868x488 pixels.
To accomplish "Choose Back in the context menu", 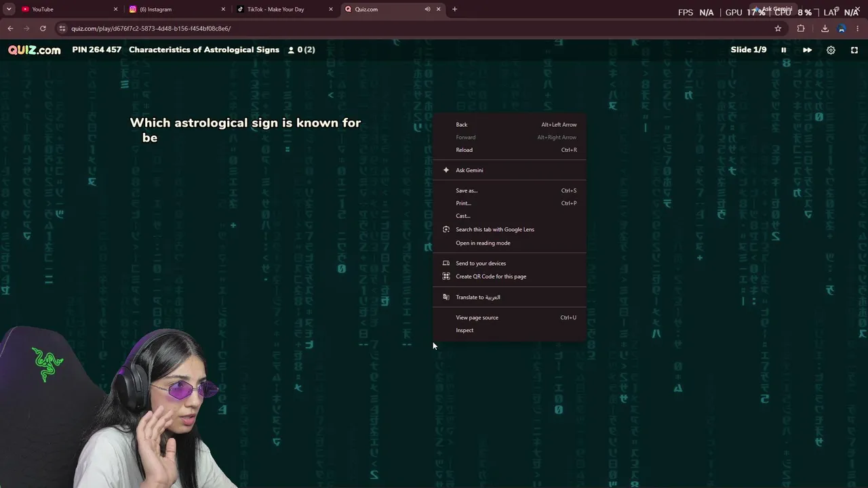I will tap(509, 125).
